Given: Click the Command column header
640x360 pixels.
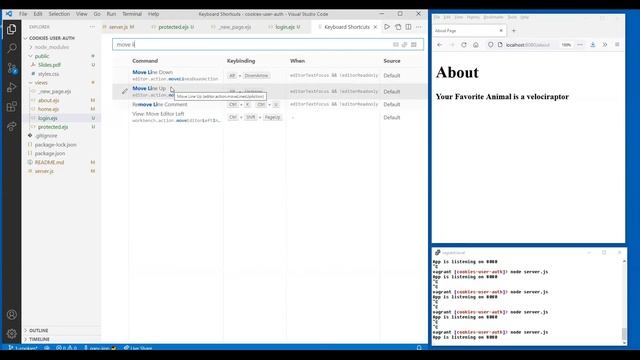Looking at the screenshot, I should click(145, 61).
